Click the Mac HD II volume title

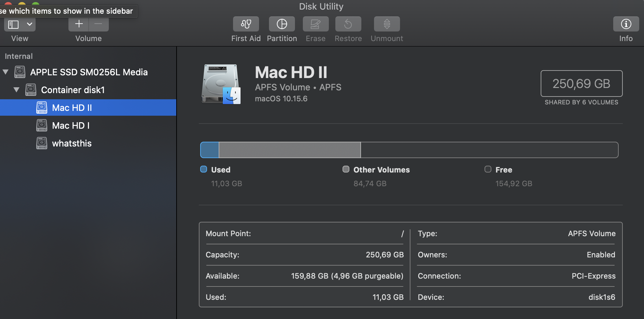291,73
